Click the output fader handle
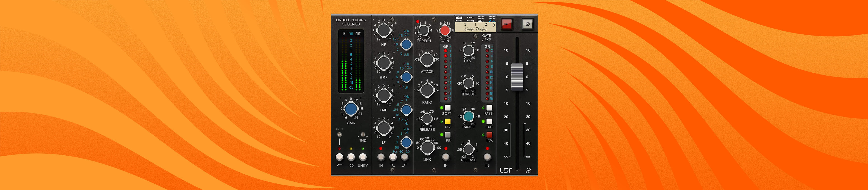The image size is (868, 190). (517, 77)
